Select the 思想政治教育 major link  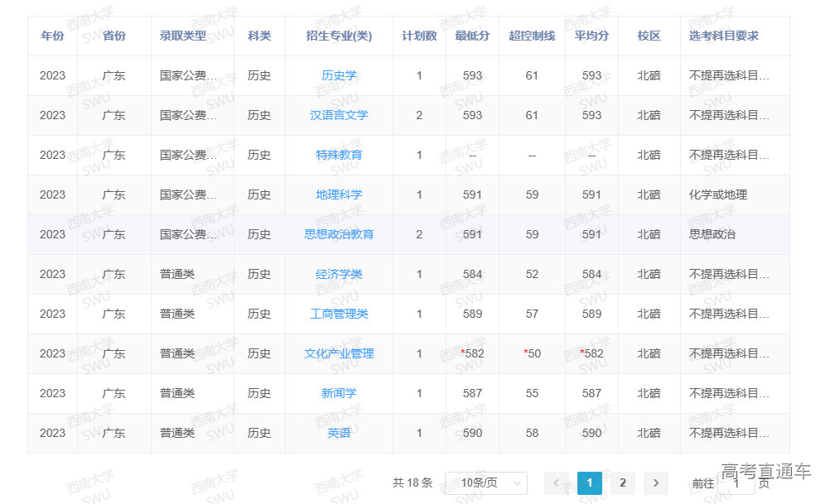coord(339,234)
